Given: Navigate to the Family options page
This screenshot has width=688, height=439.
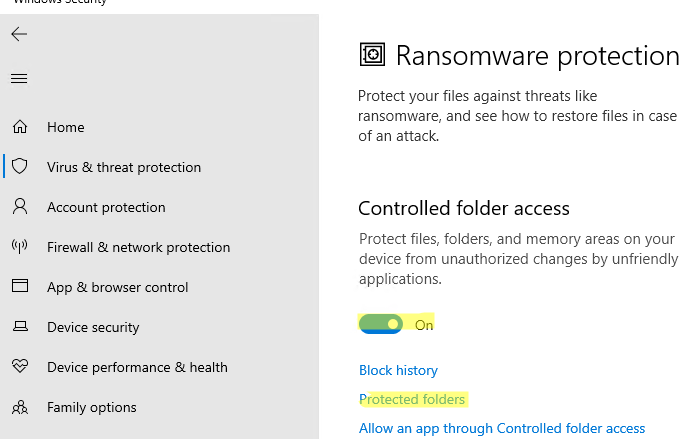Looking at the screenshot, I should pos(92,407).
